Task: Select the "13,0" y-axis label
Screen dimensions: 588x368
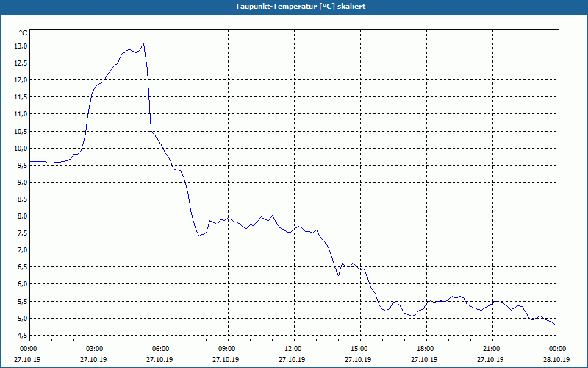Action: pyautogui.click(x=21, y=46)
